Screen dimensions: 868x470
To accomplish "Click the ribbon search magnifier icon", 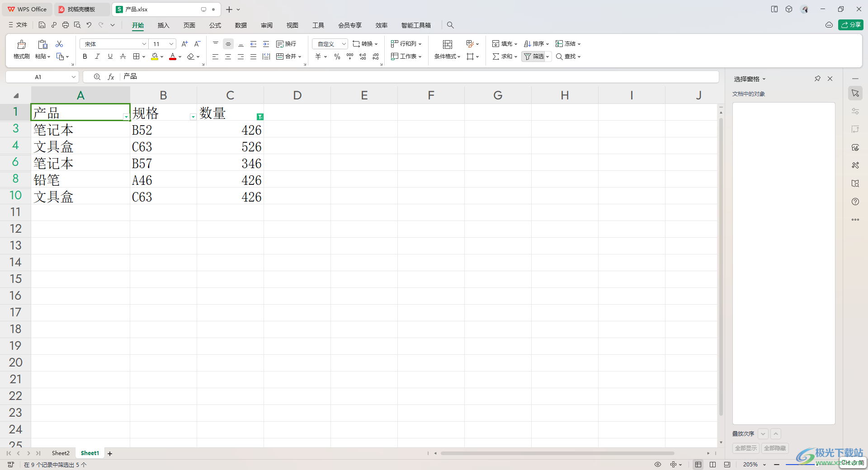I will [x=450, y=25].
